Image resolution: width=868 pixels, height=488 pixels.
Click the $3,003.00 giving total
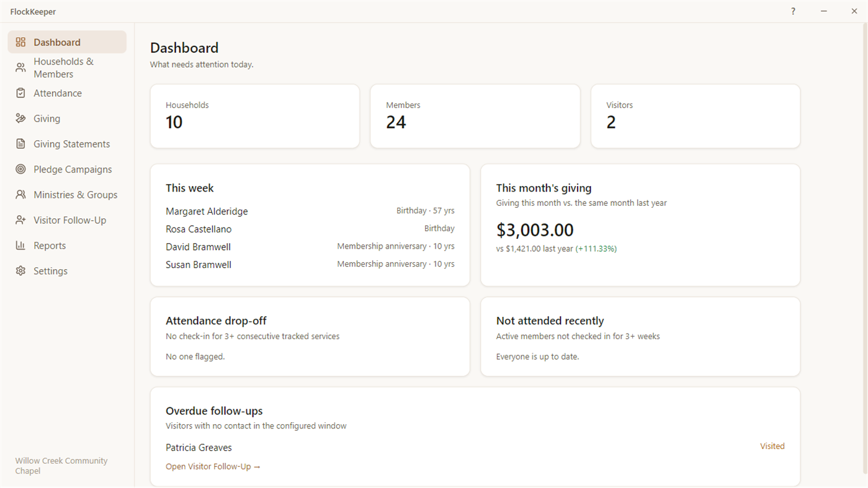pos(535,230)
